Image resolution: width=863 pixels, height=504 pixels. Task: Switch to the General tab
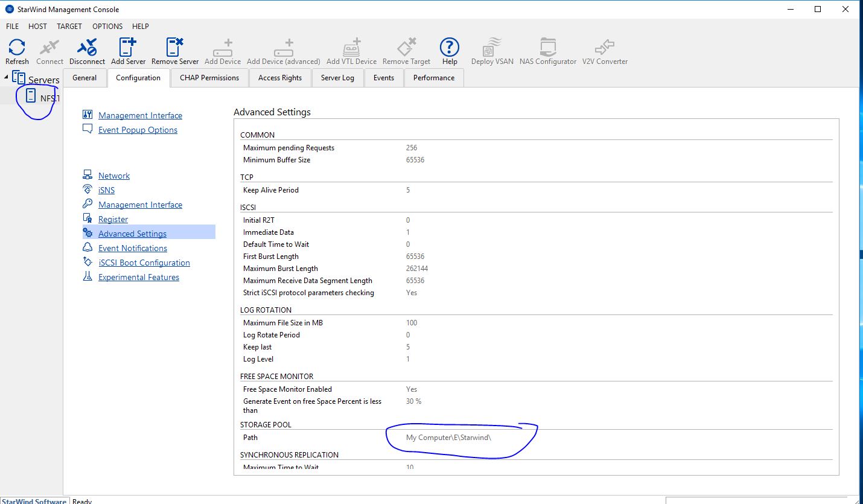click(84, 78)
